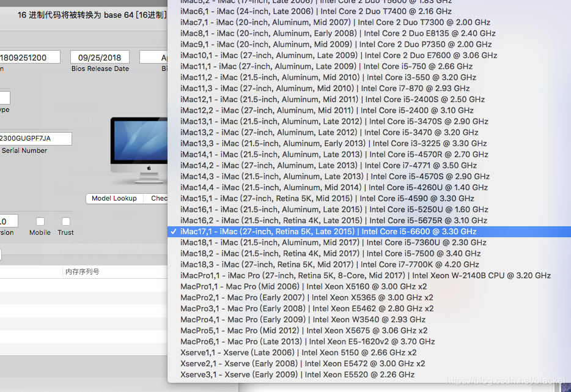This screenshot has width=571, height=392.
Task: Select iMac12,1 Core i5-2400S entry
Action: pos(369,100)
